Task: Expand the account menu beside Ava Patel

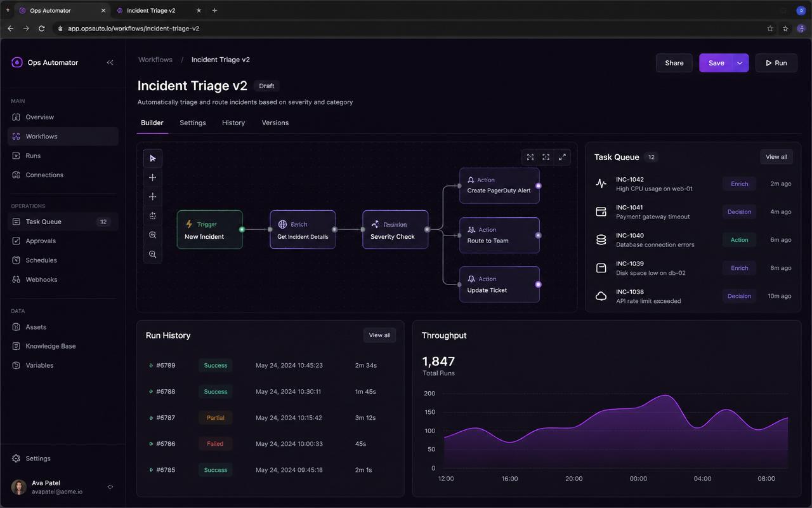Action: [110, 487]
